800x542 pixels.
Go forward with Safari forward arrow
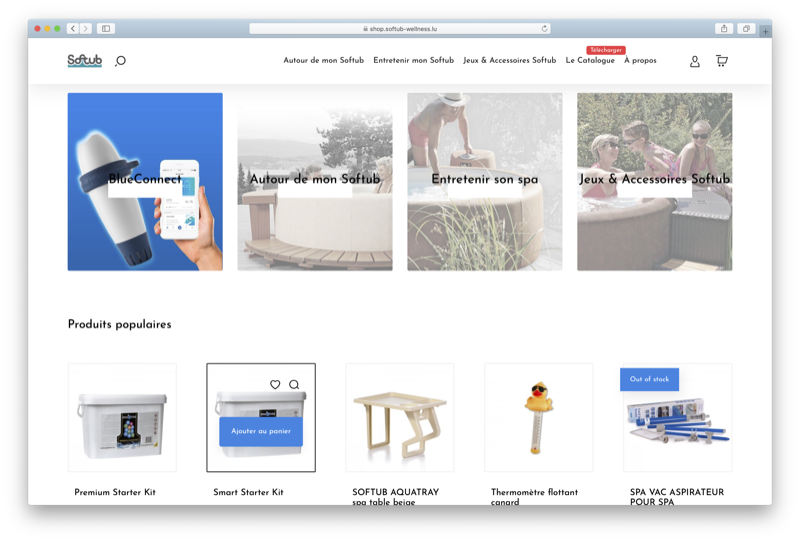[86, 29]
